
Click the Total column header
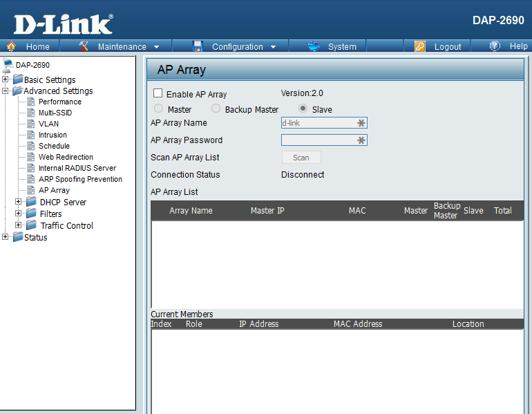[502, 211]
